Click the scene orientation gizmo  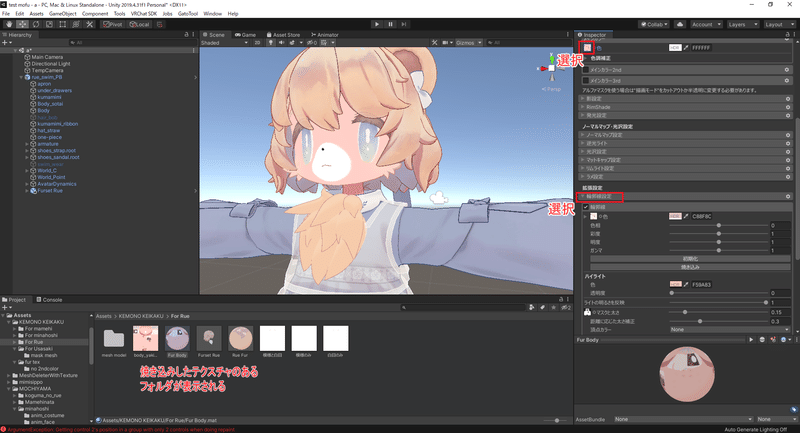point(552,68)
